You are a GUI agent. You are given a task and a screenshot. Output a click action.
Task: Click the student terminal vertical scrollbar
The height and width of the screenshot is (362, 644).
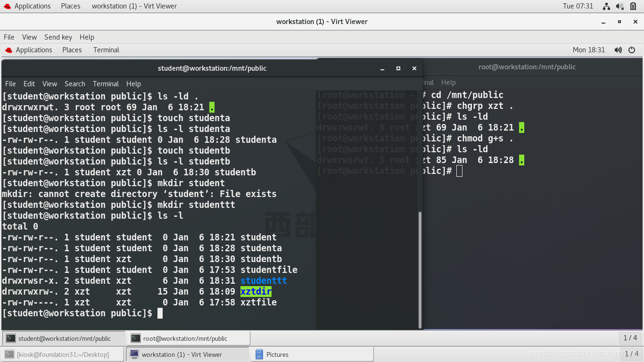(x=420, y=270)
